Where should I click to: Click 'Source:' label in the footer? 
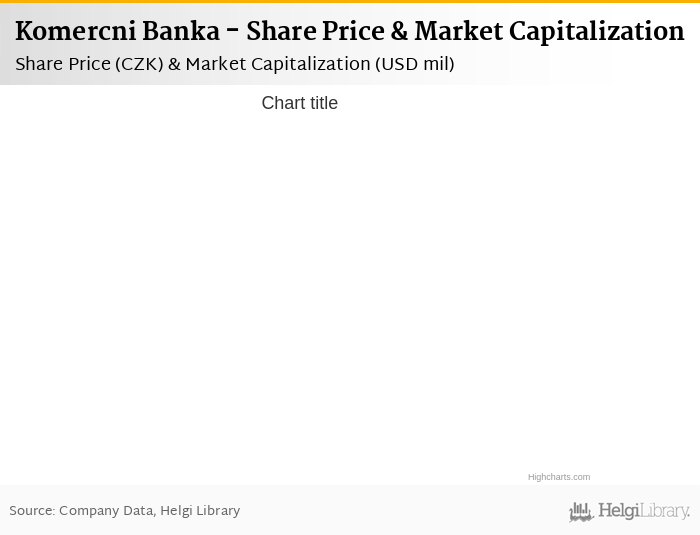pyautogui.click(x=32, y=511)
